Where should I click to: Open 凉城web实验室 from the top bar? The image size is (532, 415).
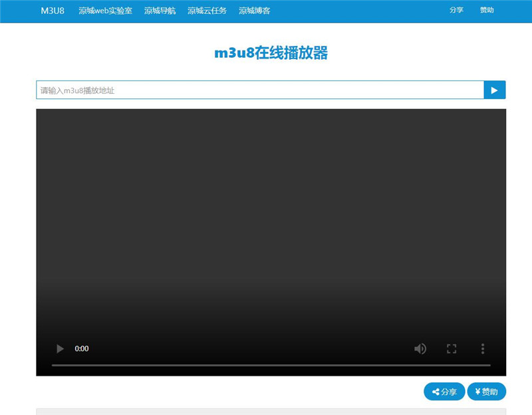(106, 10)
